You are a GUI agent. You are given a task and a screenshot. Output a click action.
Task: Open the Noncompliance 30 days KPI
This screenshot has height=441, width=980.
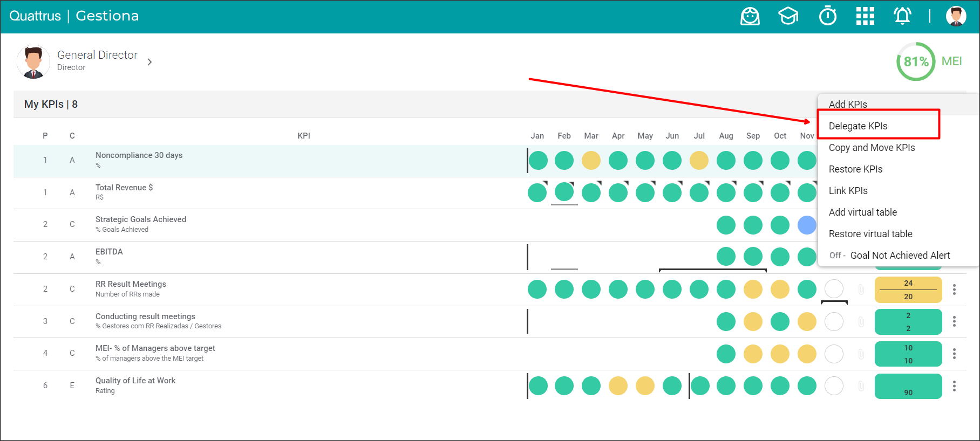(139, 155)
